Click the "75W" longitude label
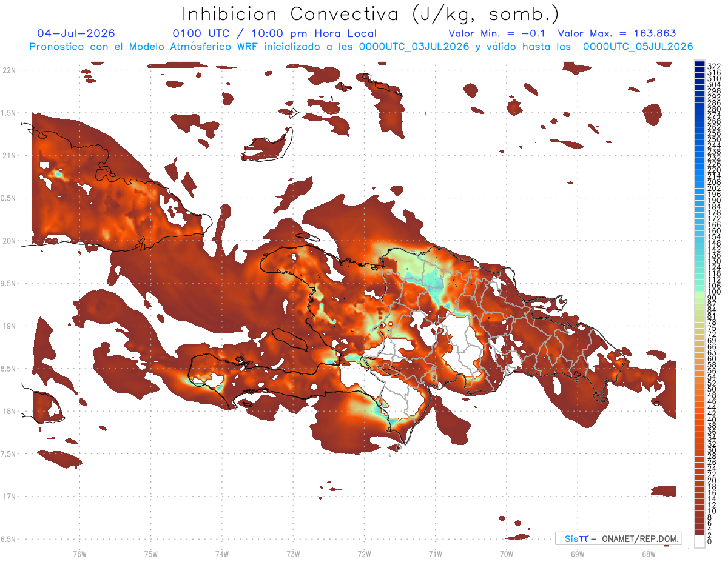Screen dimensions: 728x562 click(151, 553)
